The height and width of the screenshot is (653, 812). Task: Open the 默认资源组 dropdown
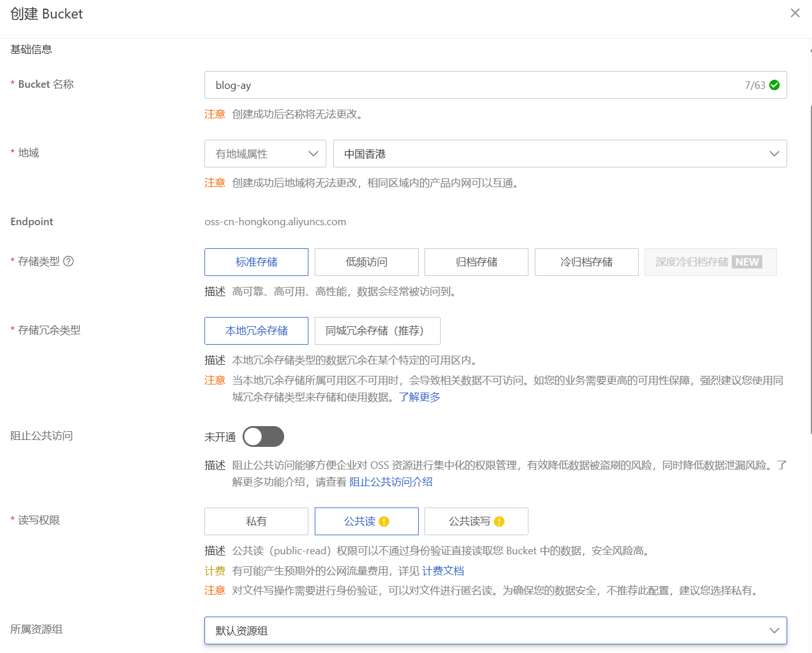(x=496, y=630)
